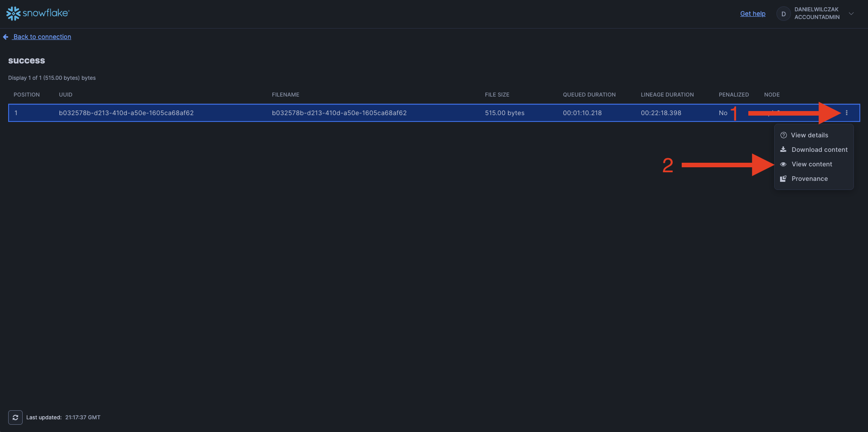The width and height of the screenshot is (868, 432).
Task: Click the Snowflake logo
Action: click(38, 14)
